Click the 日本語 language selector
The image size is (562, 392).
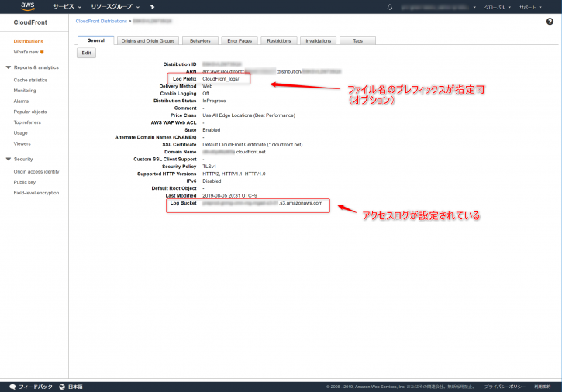point(75,387)
